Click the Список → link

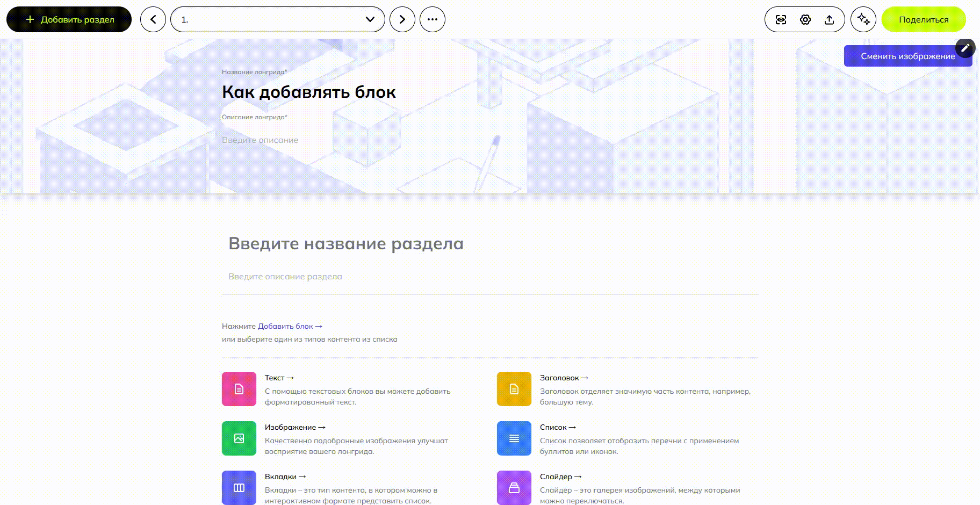[x=558, y=427]
